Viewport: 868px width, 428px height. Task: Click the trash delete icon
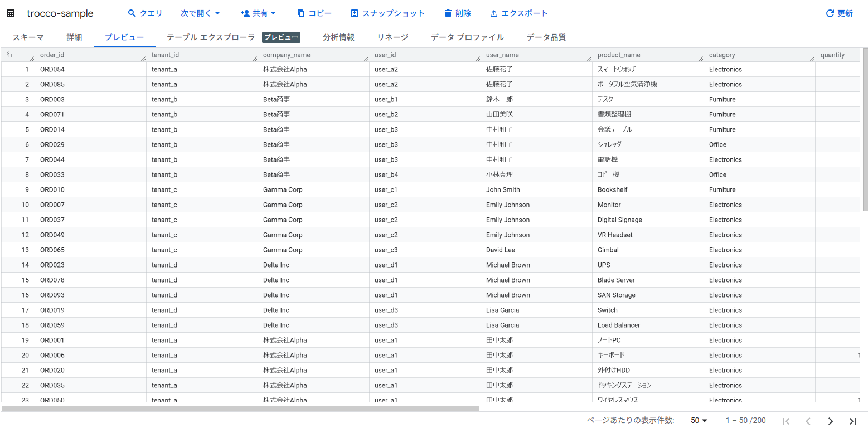448,13
